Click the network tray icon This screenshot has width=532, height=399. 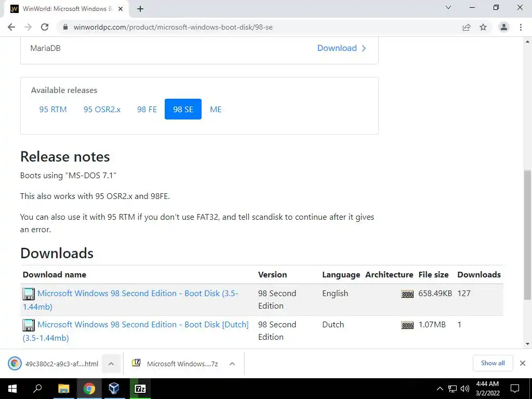[453, 389]
